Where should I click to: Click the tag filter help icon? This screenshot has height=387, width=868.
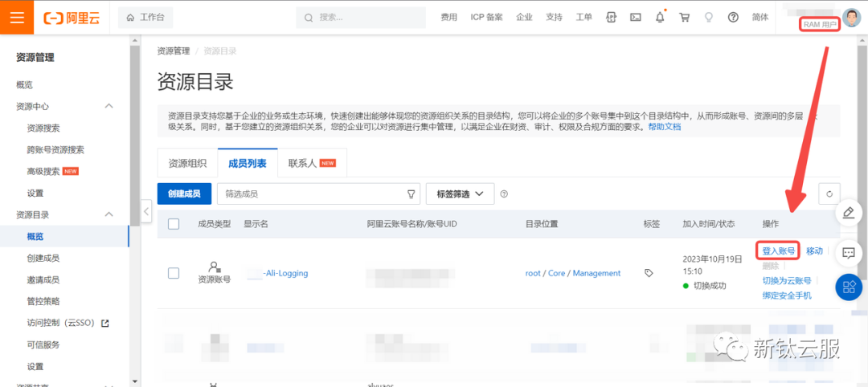[x=504, y=194]
